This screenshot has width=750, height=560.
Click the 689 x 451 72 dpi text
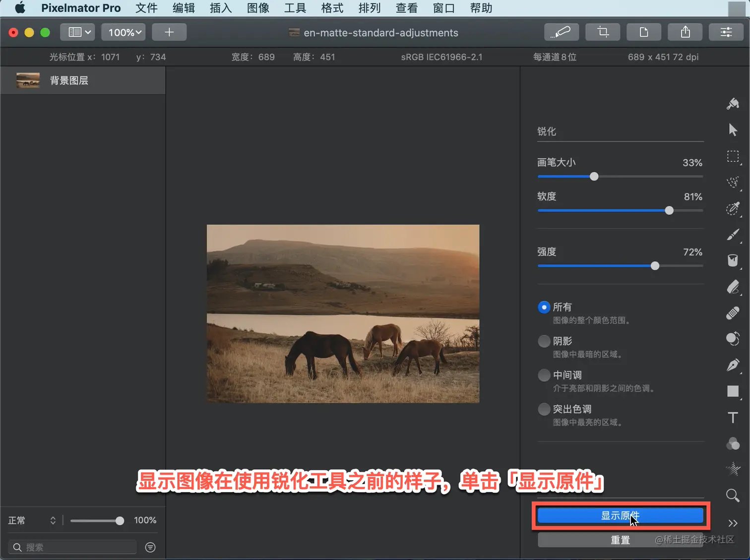[663, 57]
